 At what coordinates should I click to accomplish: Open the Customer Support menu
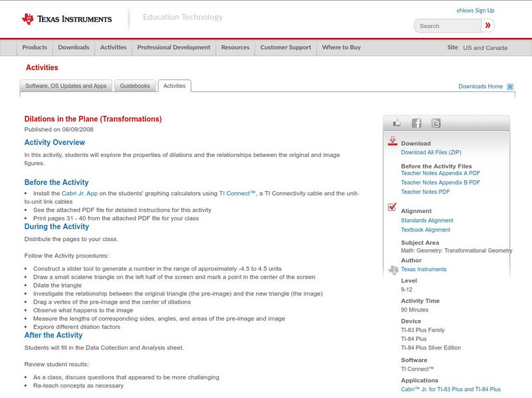click(x=286, y=47)
